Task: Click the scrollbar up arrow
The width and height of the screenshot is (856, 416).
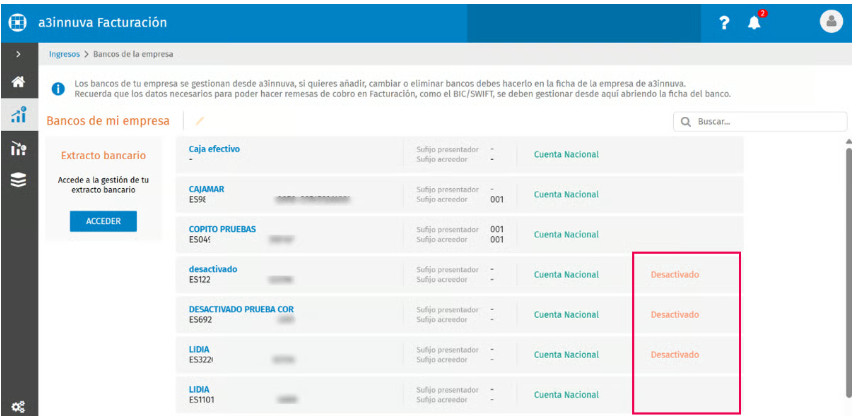Action: [849, 141]
